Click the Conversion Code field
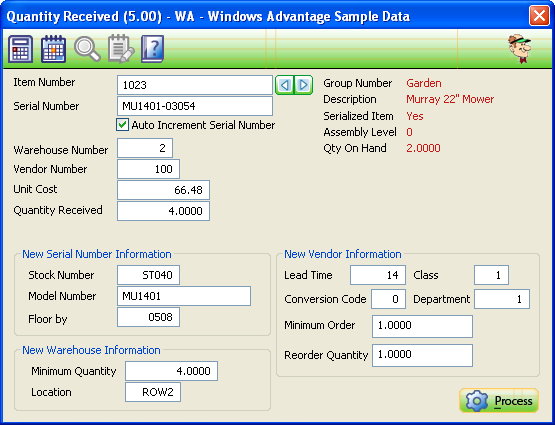The height and width of the screenshot is (425, 555). click(x=388, y=299)
